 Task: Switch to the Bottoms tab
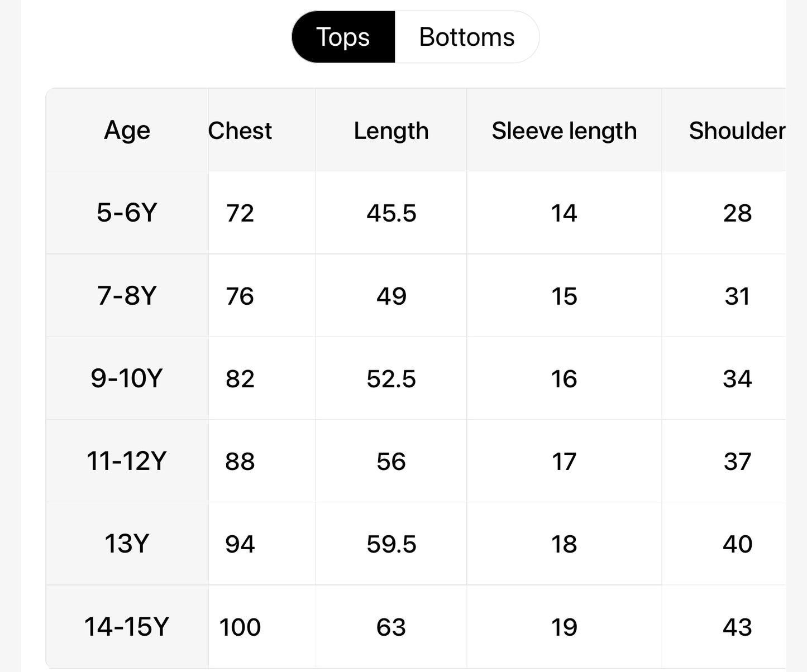(467, 37)
